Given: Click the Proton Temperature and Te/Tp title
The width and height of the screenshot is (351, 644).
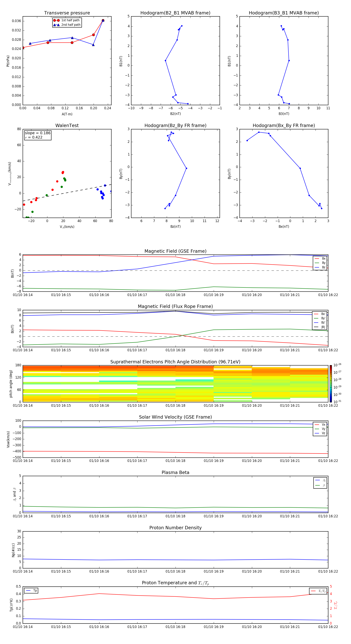Looking at the screenshot, I should tap(175, 583).
